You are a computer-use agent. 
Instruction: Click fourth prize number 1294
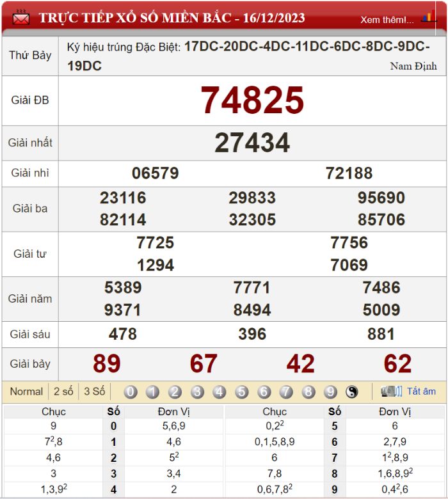coord(156,265)
